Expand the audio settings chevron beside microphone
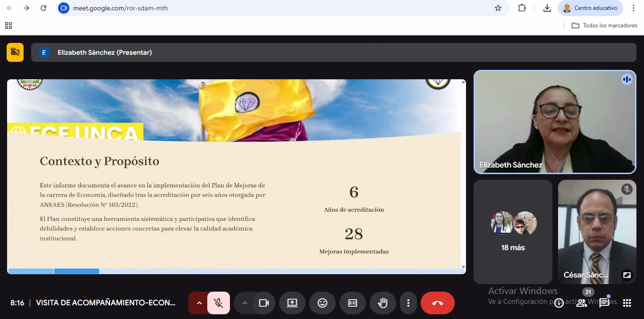The width and height of the screenshot is (644, 319). point(199,303)
